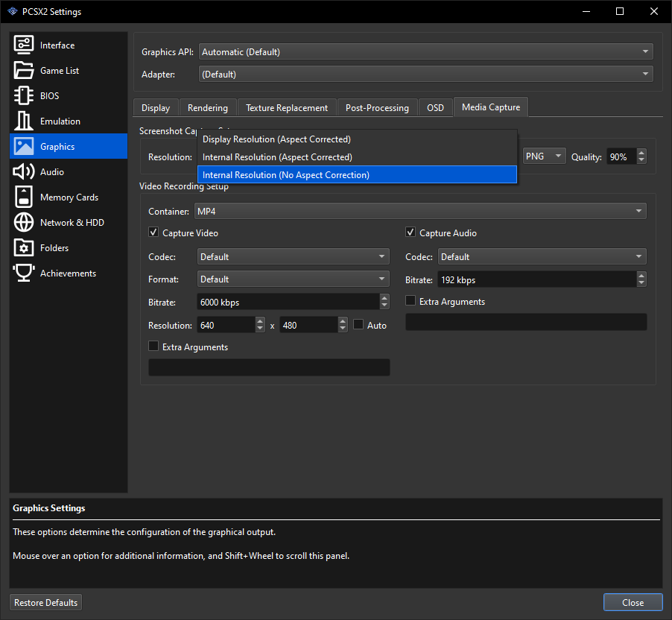Increase screenshot Quality with up arrow

(641, 153)
